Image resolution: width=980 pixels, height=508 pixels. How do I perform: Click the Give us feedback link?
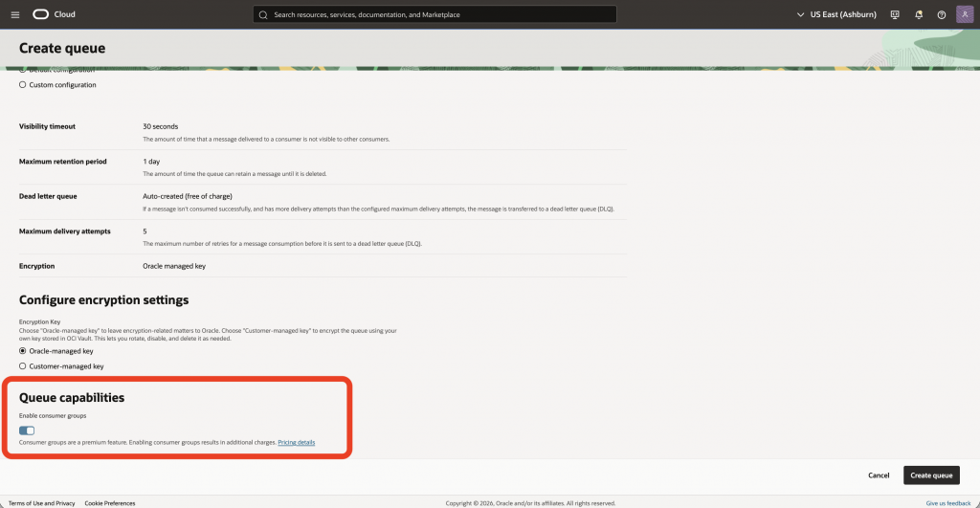point(948,503)
